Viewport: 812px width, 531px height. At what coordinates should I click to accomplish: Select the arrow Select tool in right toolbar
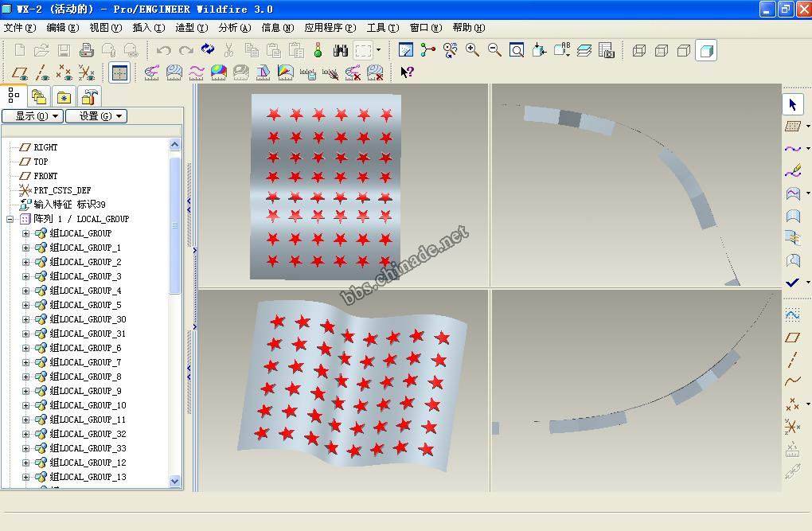[x=792, y=104]
